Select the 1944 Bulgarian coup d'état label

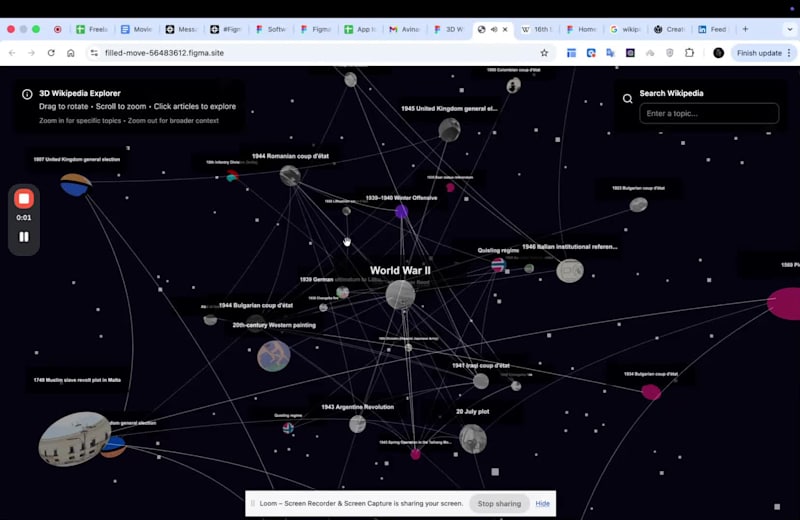[x=256, y=305]
